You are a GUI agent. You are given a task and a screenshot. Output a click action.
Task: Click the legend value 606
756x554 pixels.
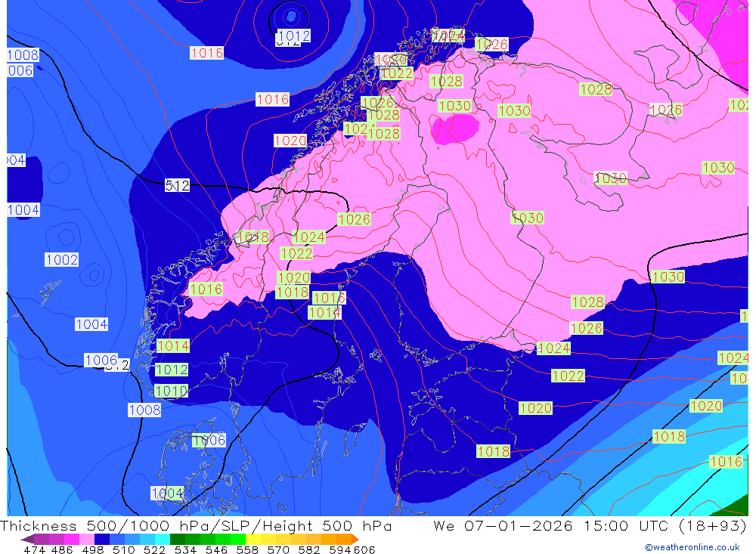pyautogui.click(x=364, y=549)
